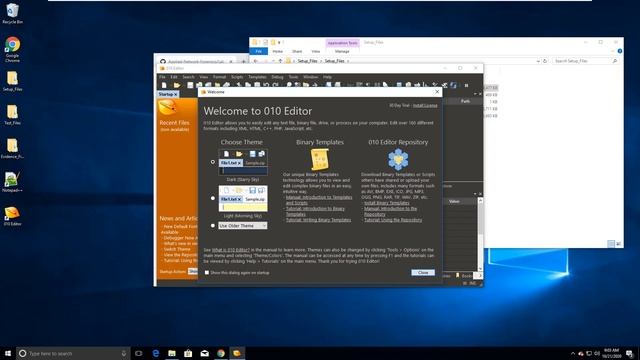Viewport: 640px width, 360px height.
Task: Open the Manage tab in File Explorer
Action: pos(342,51)
